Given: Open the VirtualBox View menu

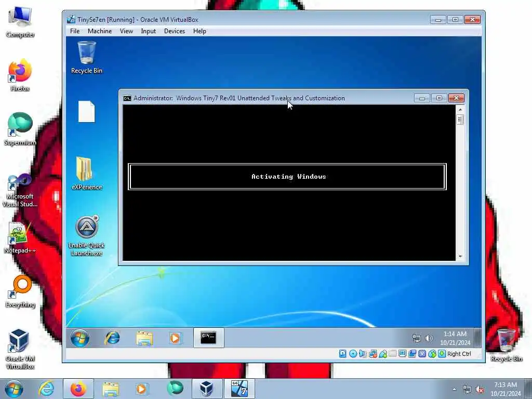Looking at the screenshot, I should click(x=126, y=31).
